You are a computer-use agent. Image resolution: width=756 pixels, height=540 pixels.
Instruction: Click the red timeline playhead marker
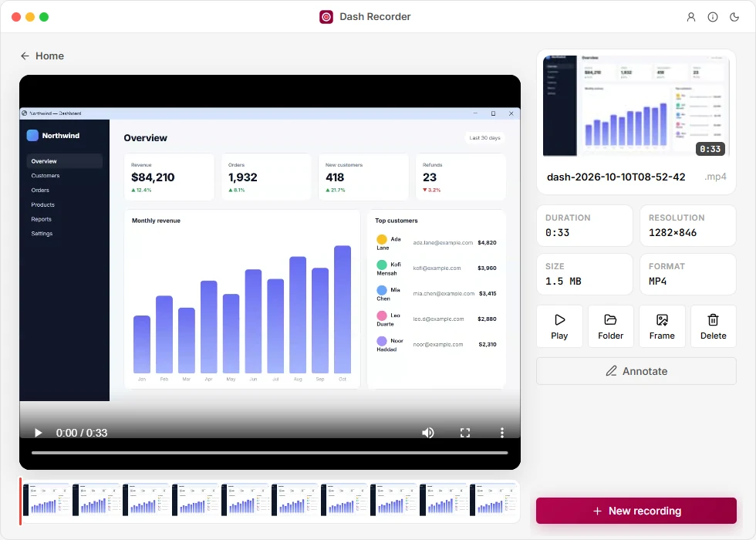(x=20, y=501)
